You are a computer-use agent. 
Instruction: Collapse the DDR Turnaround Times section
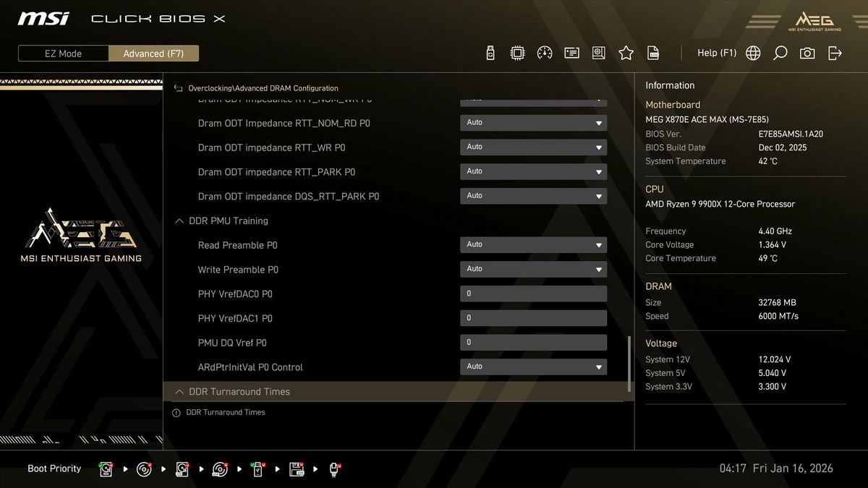(179, 392)
